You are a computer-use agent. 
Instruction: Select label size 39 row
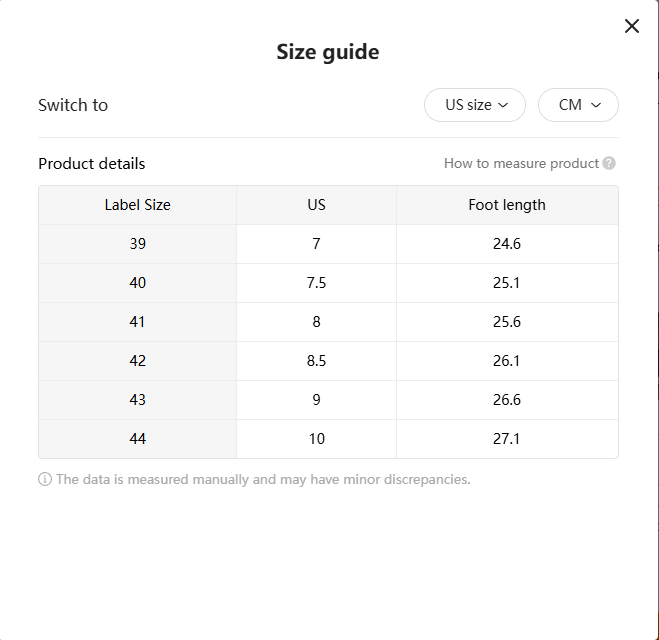138,244
